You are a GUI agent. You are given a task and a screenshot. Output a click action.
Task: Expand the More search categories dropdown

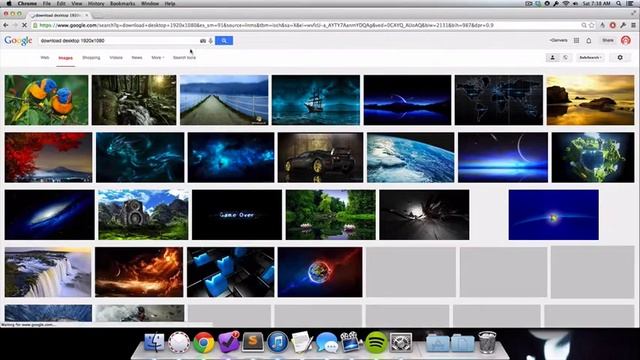(x=158, y=58)
